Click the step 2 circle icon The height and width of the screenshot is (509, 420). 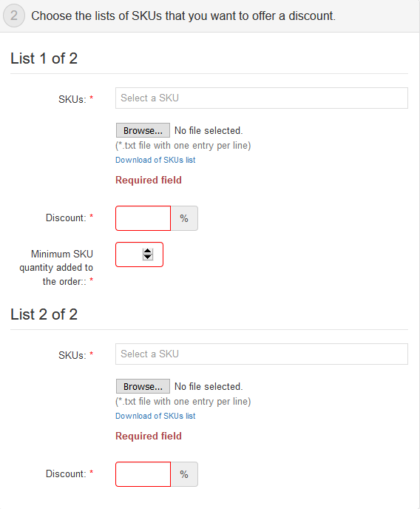(x=14, y=16)
